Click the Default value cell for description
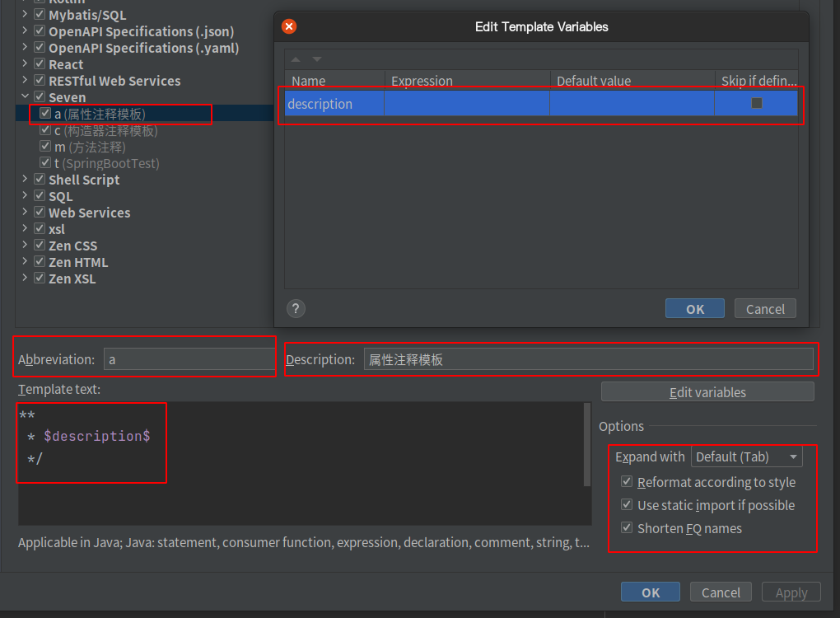 pyautogui.click(x=632, y=104)
